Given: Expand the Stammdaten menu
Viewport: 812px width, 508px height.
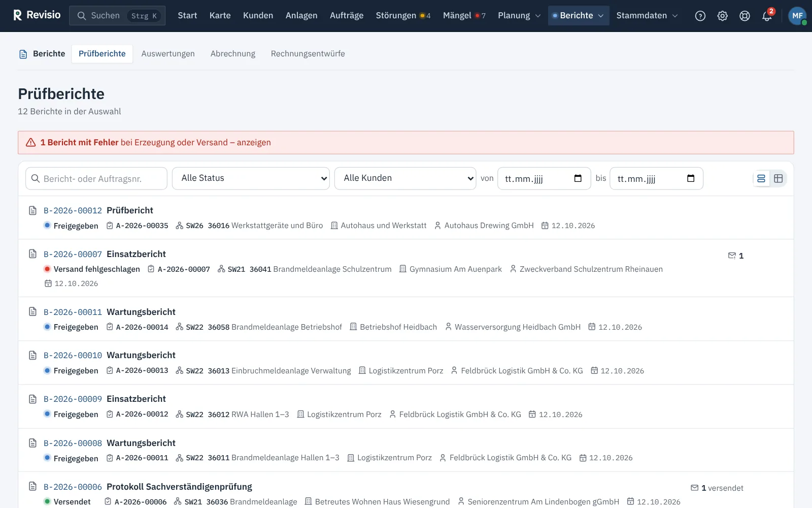Looking at the screenshot, I should (647, 16).
